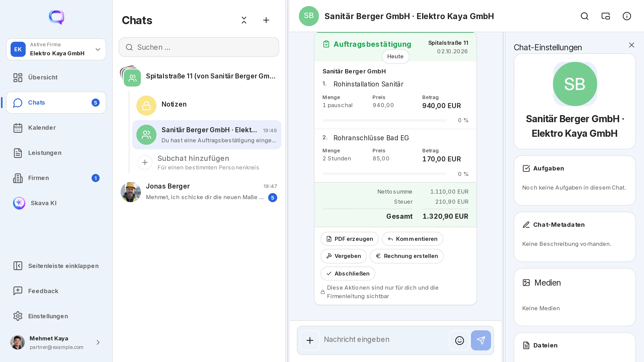Click the lock icon beside Firmenleitung notice
The width and height of the screenshot is (644, 362).
323,292
